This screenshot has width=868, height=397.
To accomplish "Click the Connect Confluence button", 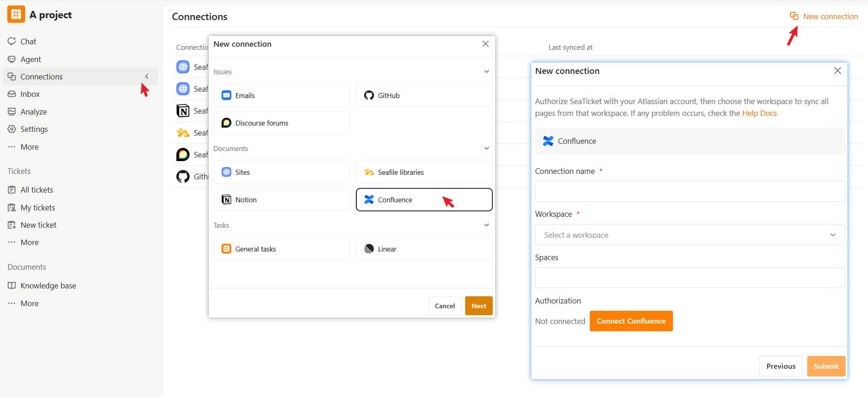I will click(x=631, y=321).
